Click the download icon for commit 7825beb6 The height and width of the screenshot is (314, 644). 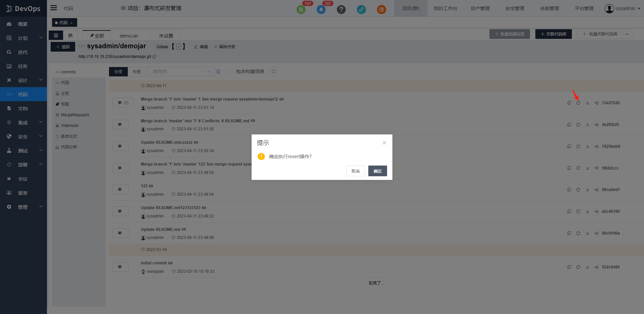pos(588,146)
